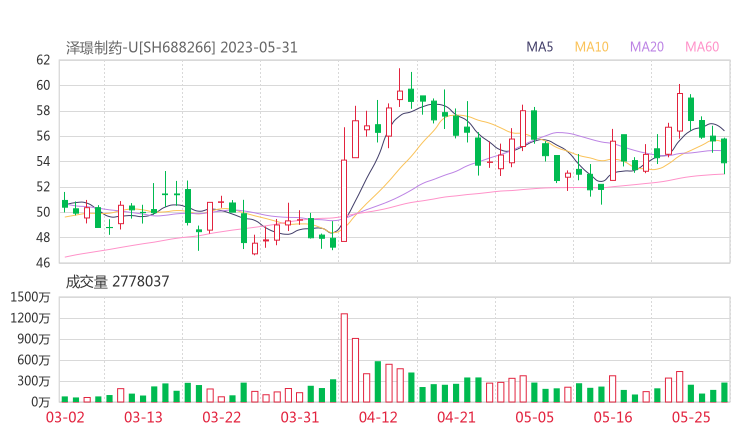This screenshot has height=440, width=740.
Task: Click the 56 price axis label
Action: 43,136
